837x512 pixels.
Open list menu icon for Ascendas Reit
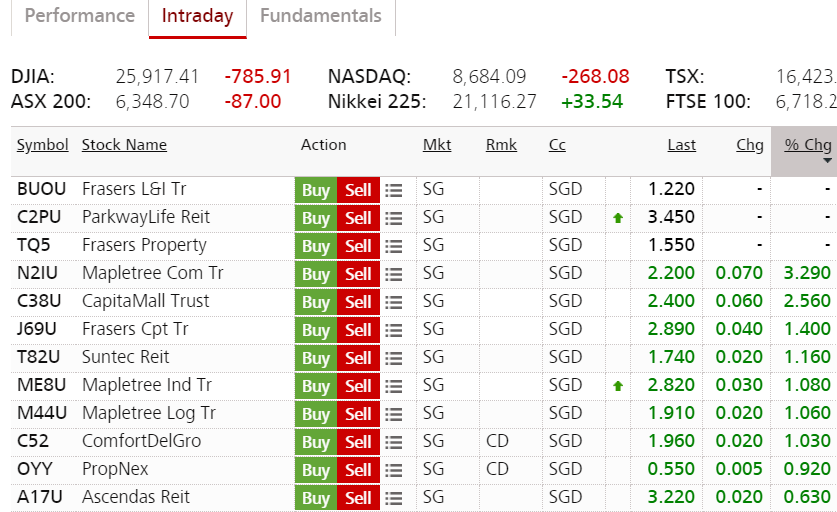(394, 498)
